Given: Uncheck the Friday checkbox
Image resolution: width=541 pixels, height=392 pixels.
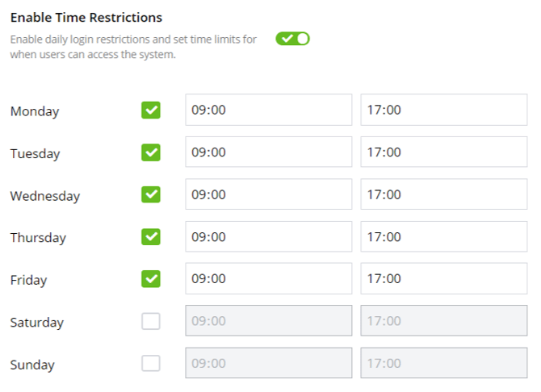Looking at the screenshot, I should [x=151, y=279].
